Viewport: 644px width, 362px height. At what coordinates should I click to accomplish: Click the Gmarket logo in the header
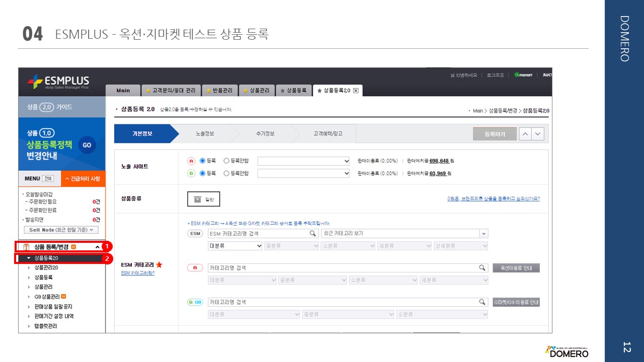tap(523, 75)
